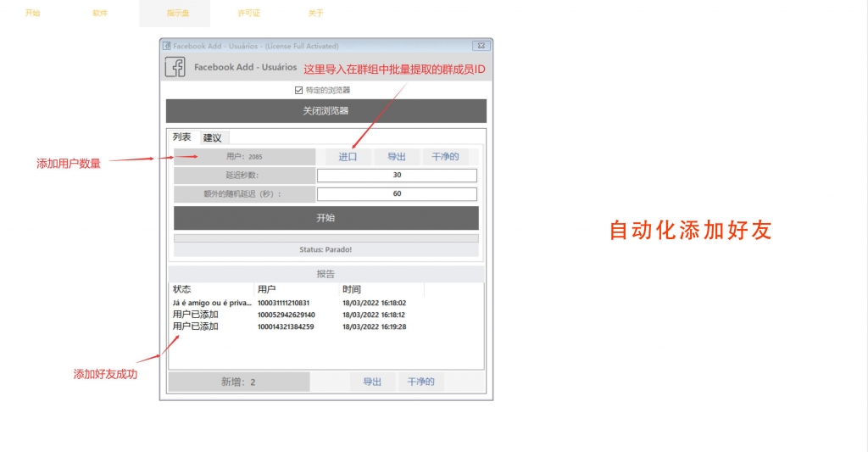
Task: Click the bottom 干净的 button in report
Action: 420,382
